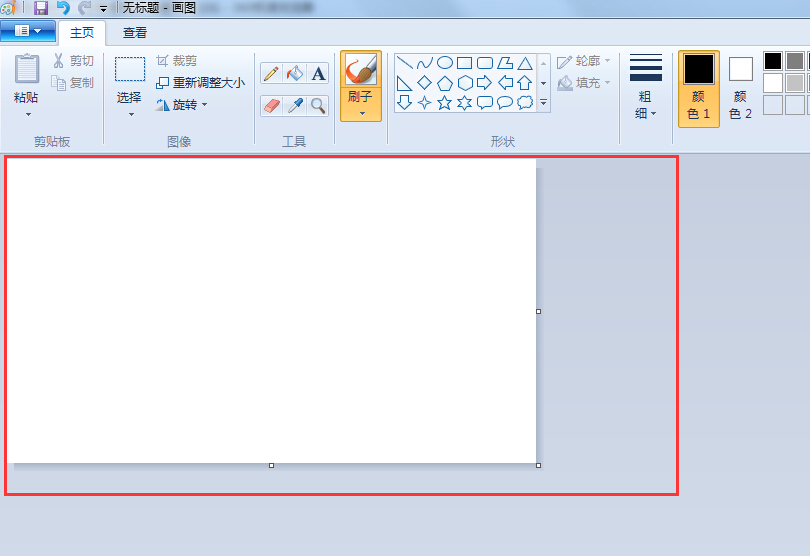Click the canvas right edge resize handle

click(538, 312)
